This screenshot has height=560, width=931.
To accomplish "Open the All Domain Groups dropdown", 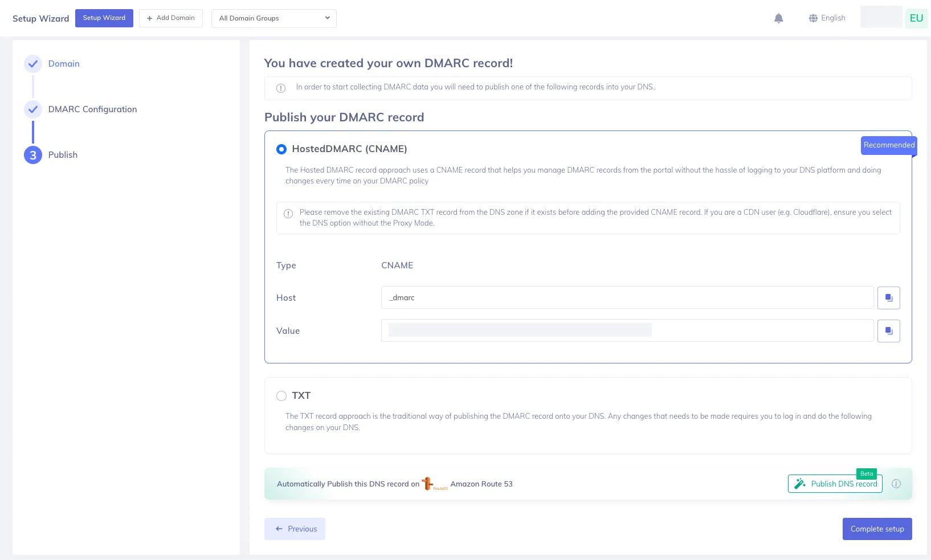I will pos(274,18).
